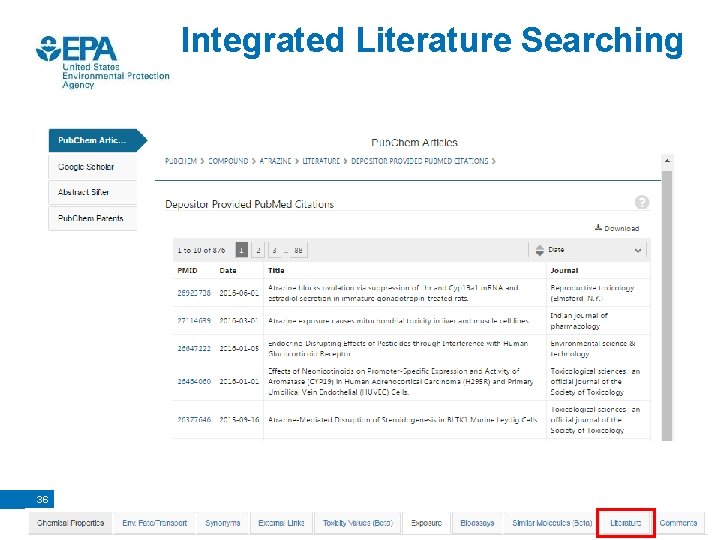Open the help question mark icon
Screen dimensions: 720x540
[x=641, y=202]
